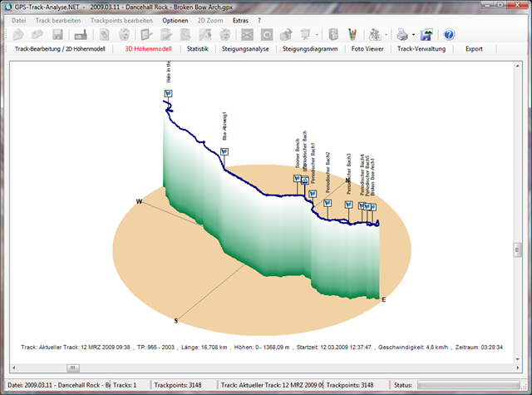Select the Sooner Bench waypoint marker
The image size is (532, 395).
(x=297, y=179)
